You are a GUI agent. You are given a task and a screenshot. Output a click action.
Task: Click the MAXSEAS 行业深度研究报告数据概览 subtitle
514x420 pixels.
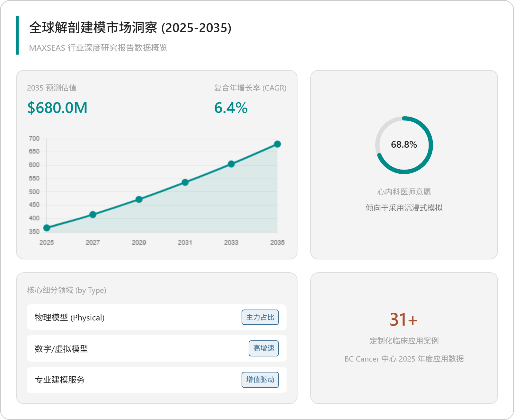click(98, 48)
